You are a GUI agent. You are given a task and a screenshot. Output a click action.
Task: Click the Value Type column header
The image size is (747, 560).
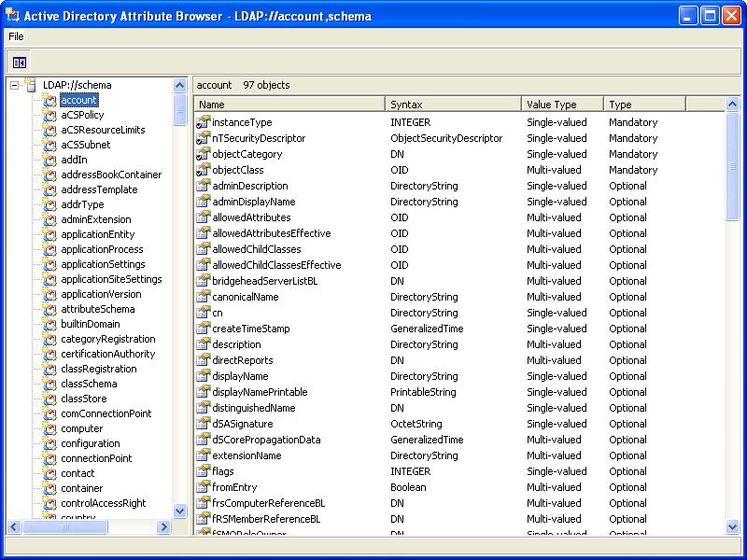pyautogui.click(x=562, y=105)
